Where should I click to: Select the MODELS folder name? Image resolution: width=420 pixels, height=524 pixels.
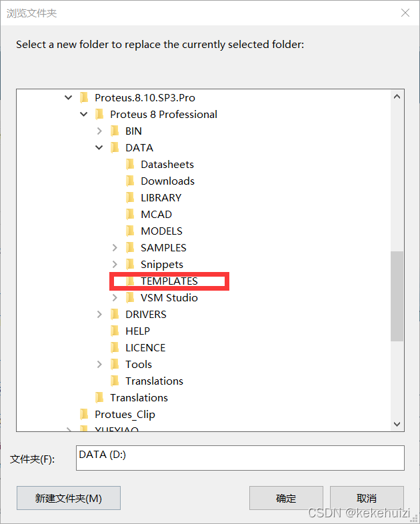162,231
